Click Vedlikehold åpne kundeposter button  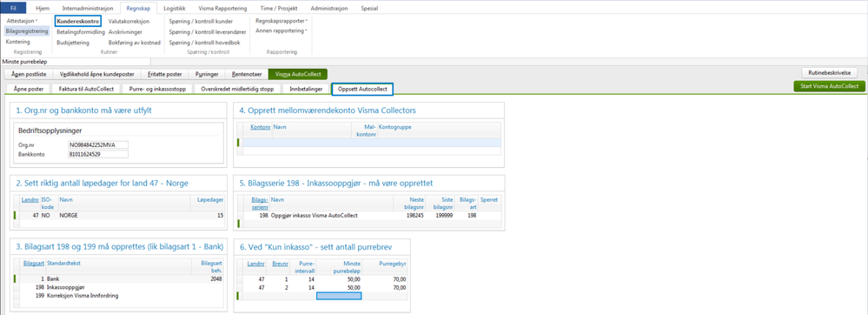click(96, 74)
